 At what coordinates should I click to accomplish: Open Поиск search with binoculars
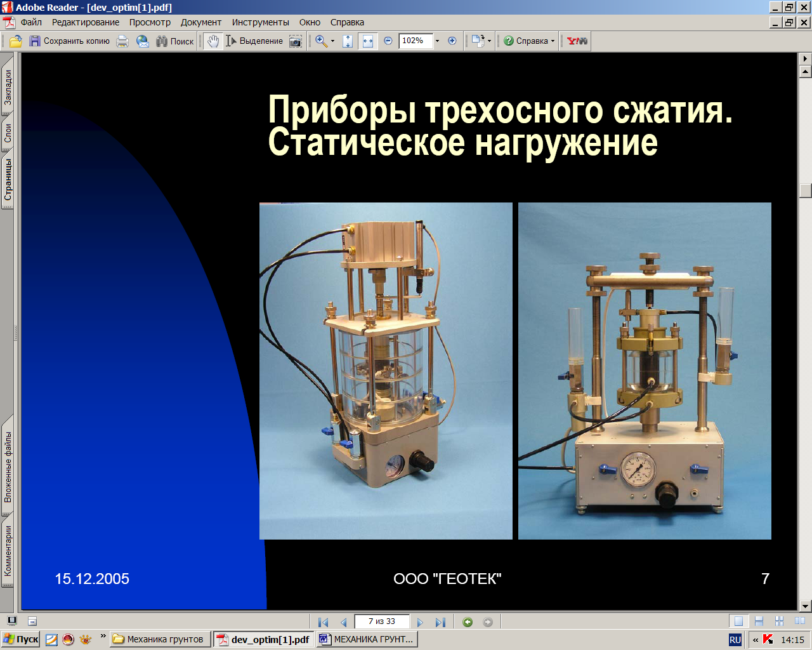coord(174,41)
